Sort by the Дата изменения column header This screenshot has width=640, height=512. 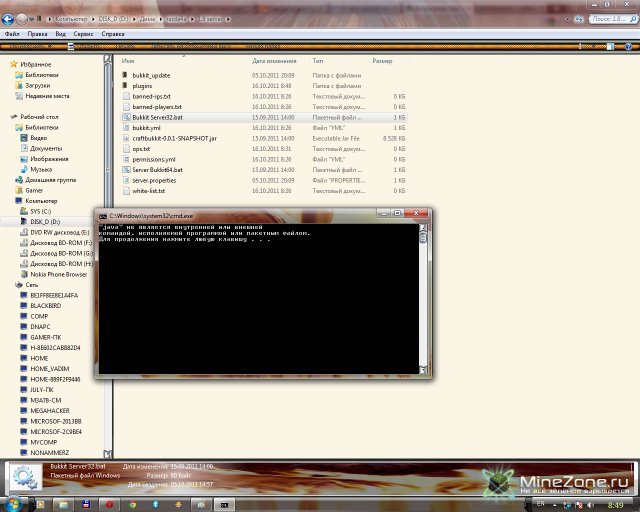click(273, 61)
